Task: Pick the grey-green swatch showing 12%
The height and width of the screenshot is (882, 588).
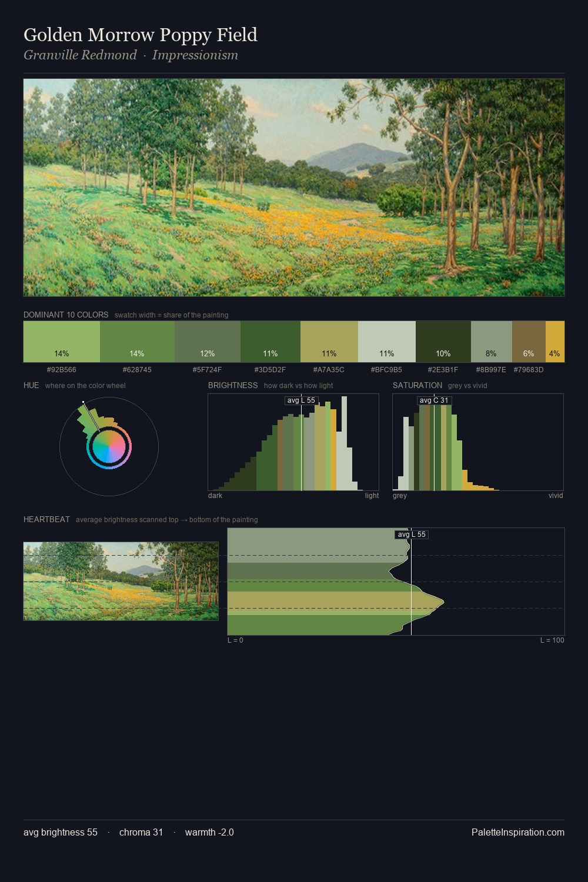Action: pyautogui.click(x=208, y=342)
